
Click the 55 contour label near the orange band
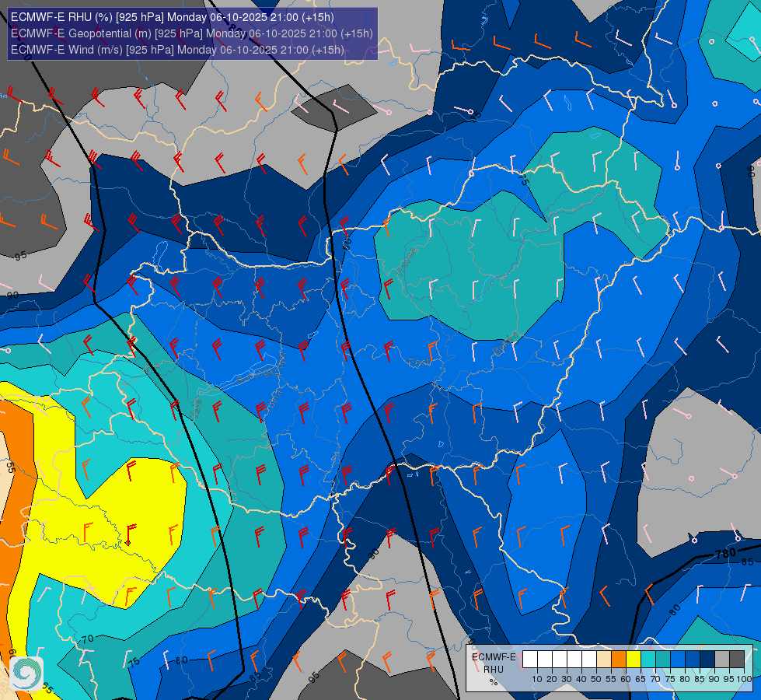[11, 467]
